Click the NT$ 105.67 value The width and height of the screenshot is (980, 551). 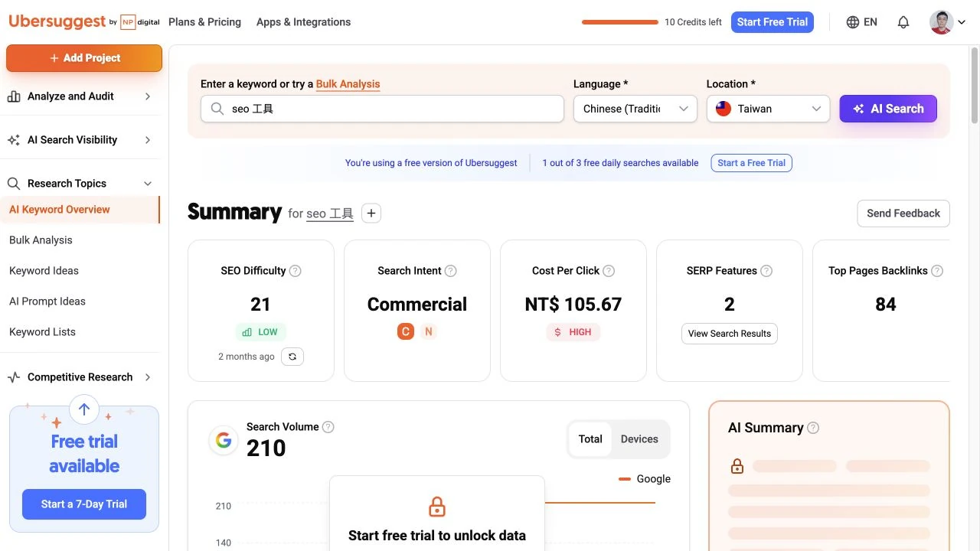click(x=573, y=305)
